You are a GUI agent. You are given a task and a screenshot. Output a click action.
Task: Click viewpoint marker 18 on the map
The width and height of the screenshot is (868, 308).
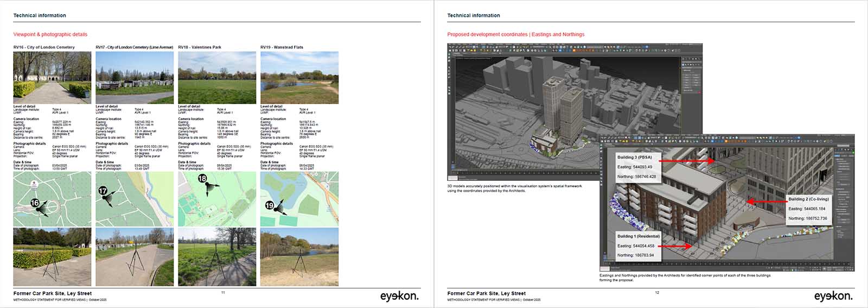tap(202, 179)
